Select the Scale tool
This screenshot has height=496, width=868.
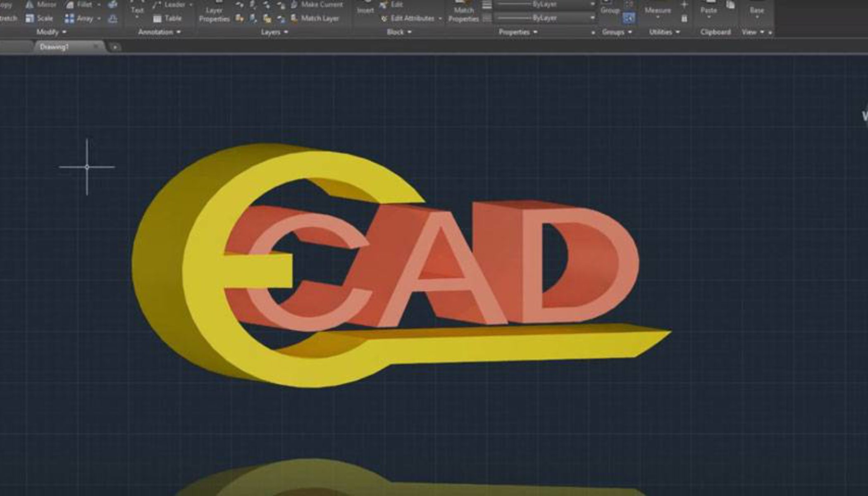tap(30, 19)
